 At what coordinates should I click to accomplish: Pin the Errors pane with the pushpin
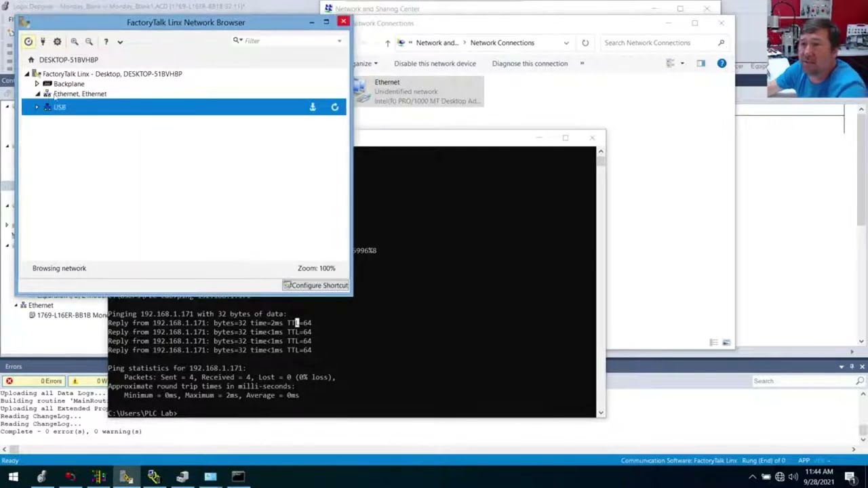(852, 367)
